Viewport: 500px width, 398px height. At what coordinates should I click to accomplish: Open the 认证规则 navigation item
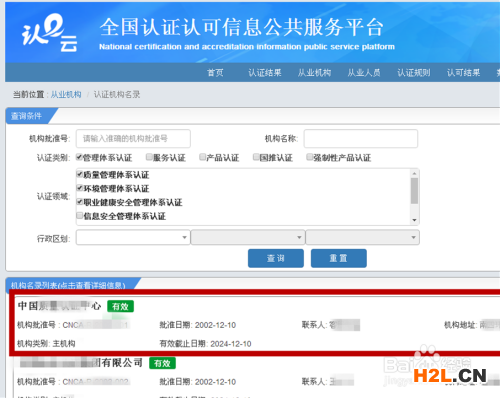[x=414, y=73]
